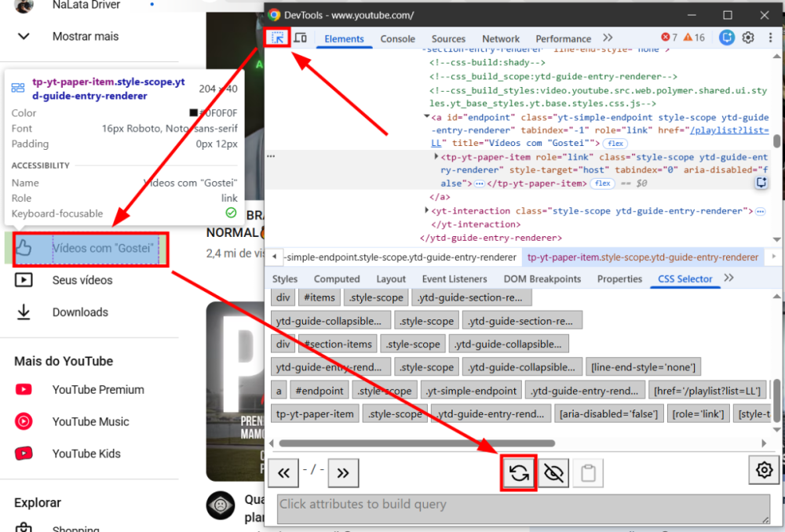This screenshot has width=785, height=532.
Task: Toggle the crossed-eye hide highlight button
Action: 553,472
